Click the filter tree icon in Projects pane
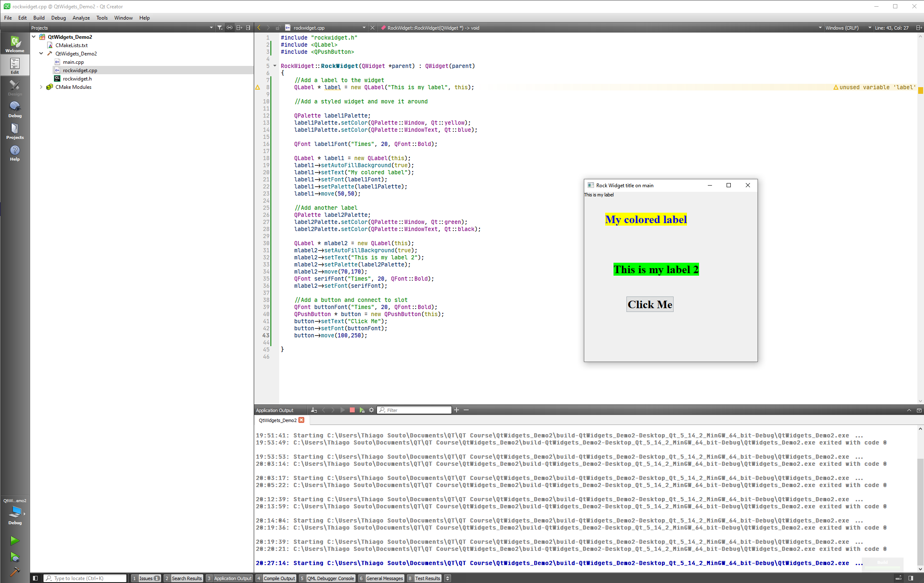 point(220,28)
